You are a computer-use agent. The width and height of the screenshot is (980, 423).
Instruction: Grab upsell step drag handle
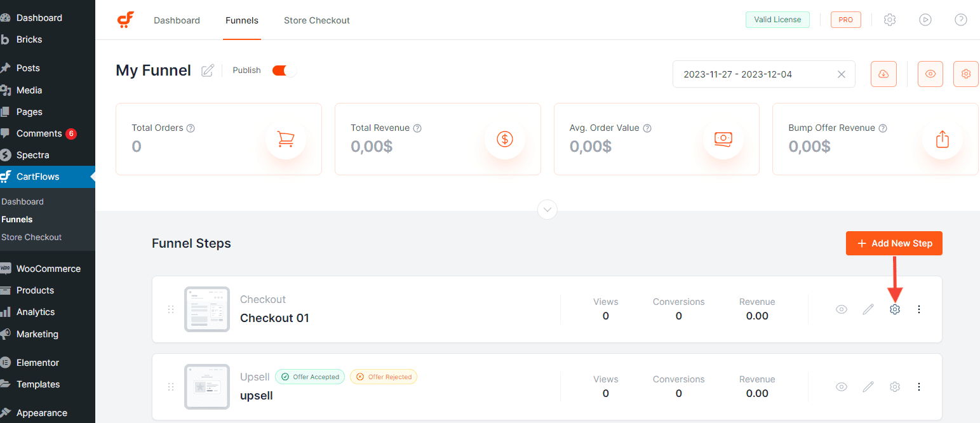tap(171, 387)
